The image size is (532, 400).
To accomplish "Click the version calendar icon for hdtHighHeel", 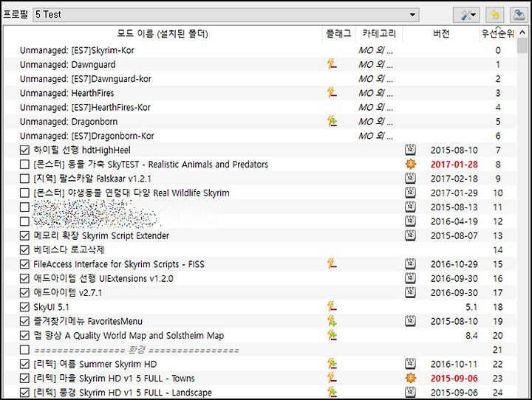I will point(410,150).
